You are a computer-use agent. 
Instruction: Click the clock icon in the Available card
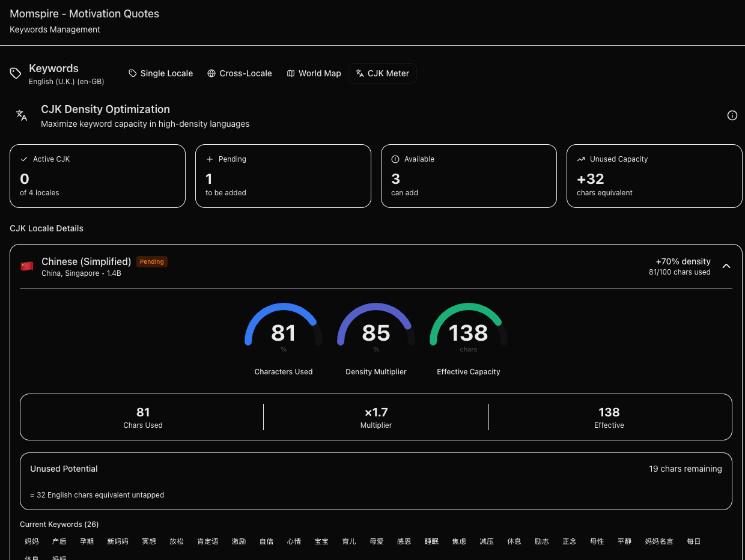click(395, 159)
